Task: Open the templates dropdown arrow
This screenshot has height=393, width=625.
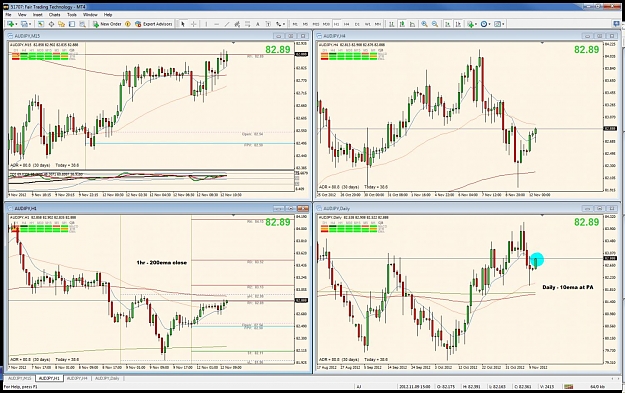Action: point(503,24)
